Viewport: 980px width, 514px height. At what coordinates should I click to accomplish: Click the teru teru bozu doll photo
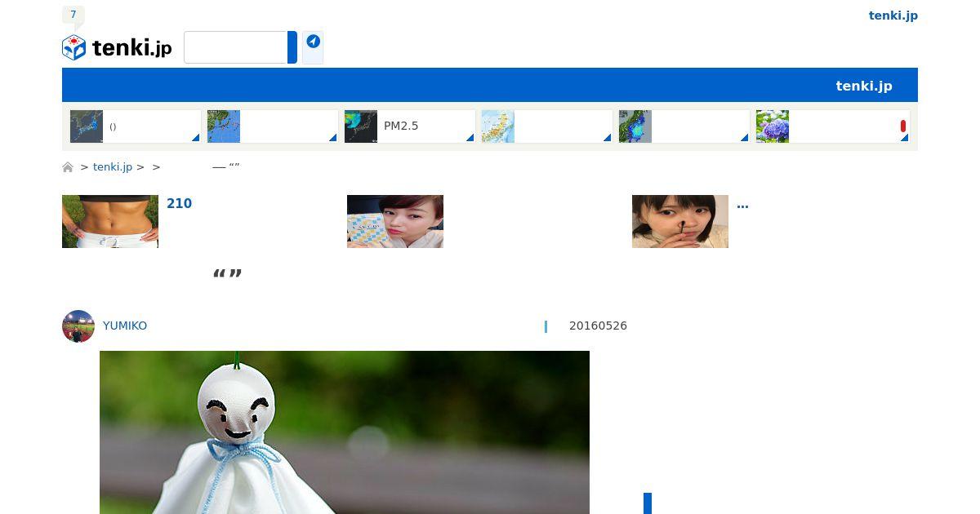345,432
